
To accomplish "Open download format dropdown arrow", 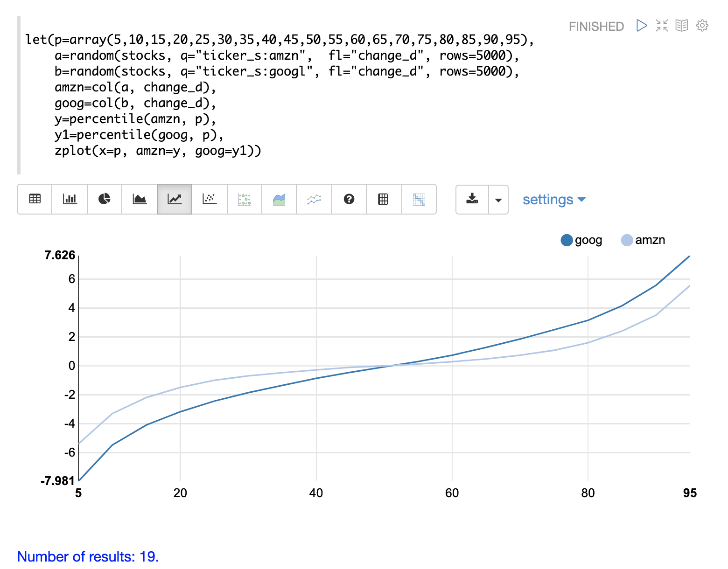I will [x=498, y=200].
